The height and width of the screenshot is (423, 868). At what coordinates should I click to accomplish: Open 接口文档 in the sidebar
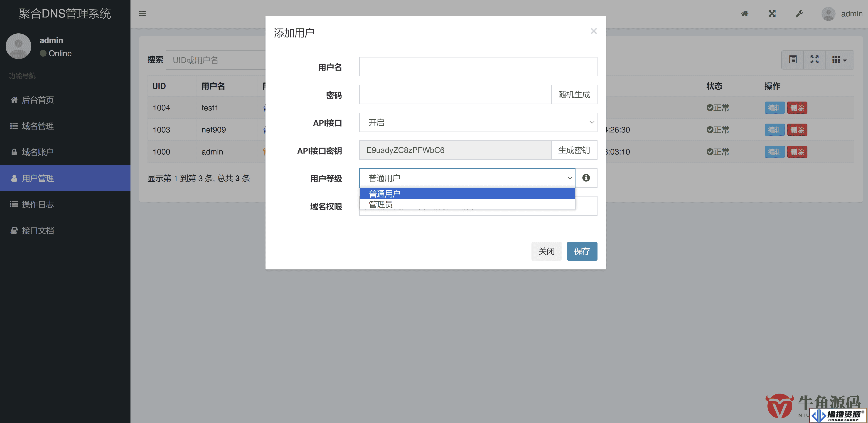(x=65, y=231)
